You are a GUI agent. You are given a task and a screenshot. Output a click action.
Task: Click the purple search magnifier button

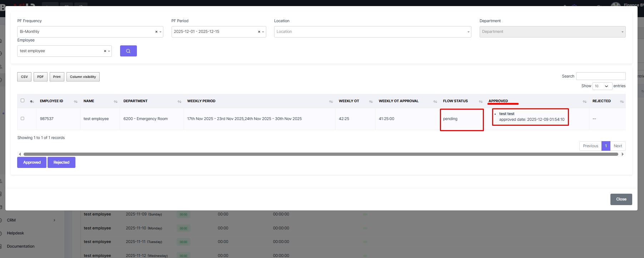click(x=128, y=51)
